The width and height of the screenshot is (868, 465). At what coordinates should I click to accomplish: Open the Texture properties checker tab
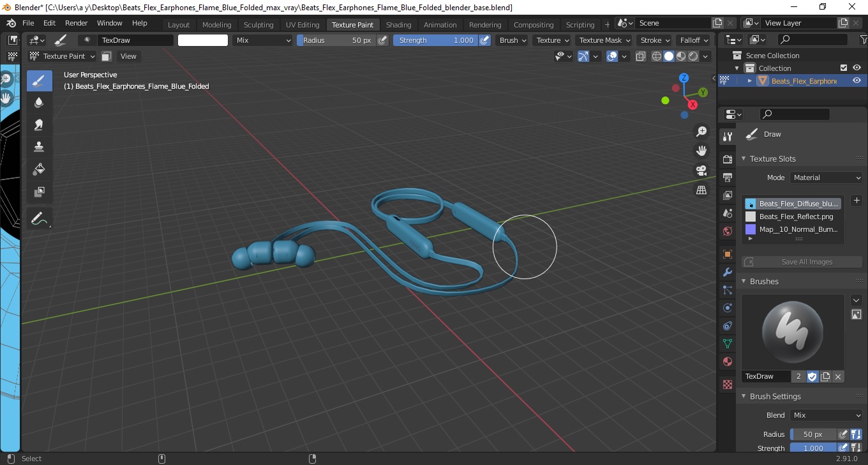tap(727, 385)
